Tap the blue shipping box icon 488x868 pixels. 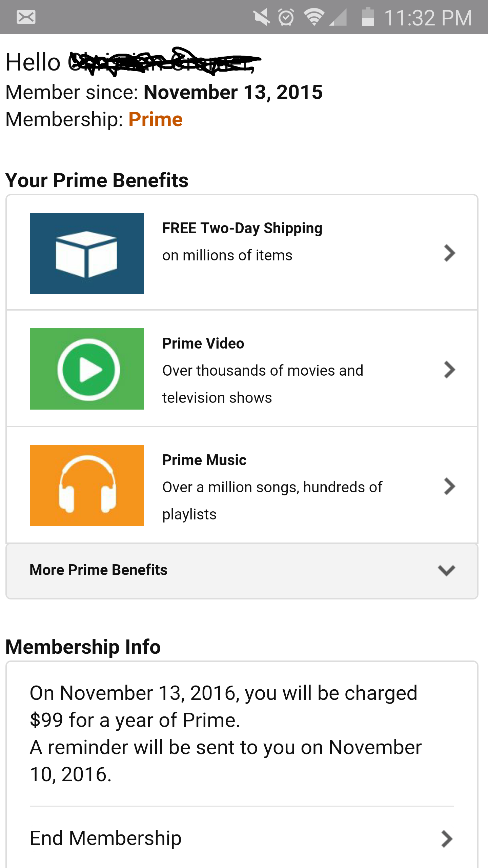tap(87, 254)
